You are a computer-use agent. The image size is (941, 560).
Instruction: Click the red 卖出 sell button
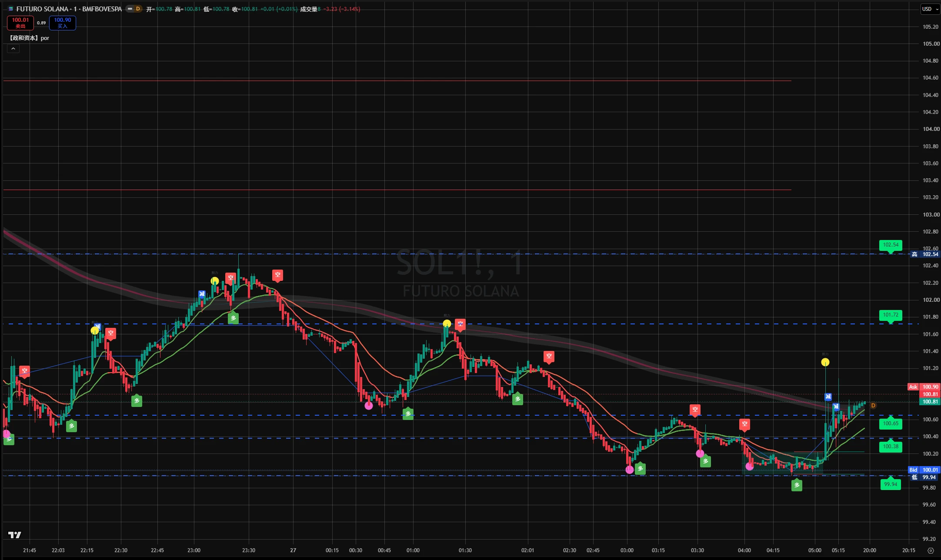[x=20, y=23]
